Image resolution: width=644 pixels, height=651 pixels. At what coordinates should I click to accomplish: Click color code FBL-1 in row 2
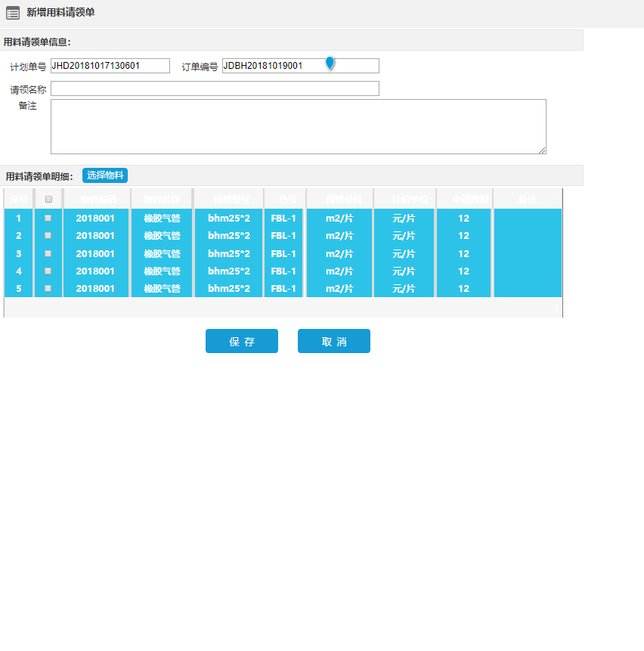283,235
